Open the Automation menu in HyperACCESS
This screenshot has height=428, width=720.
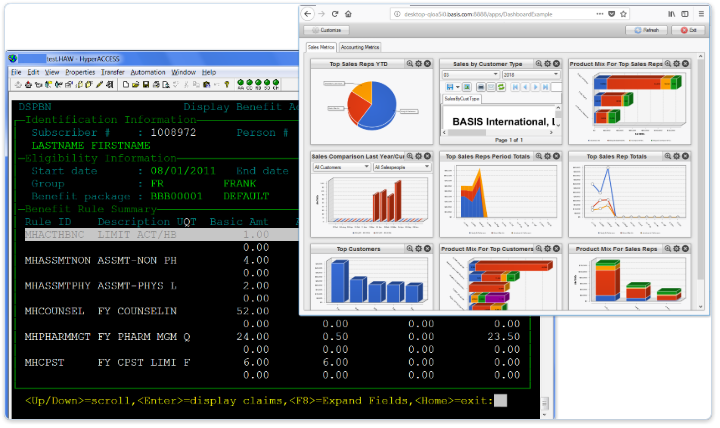tap(147, 72)
